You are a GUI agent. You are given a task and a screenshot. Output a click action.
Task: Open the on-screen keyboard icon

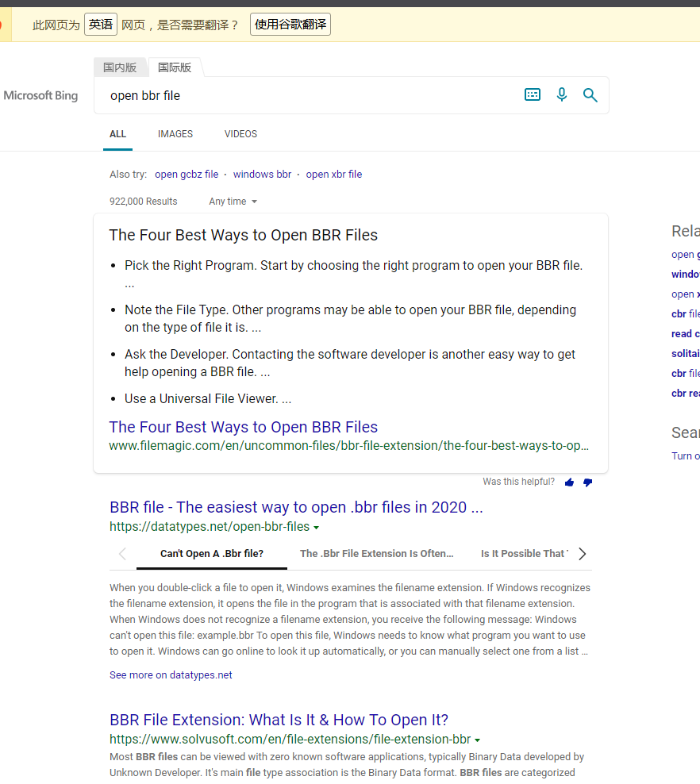point(533,95)
